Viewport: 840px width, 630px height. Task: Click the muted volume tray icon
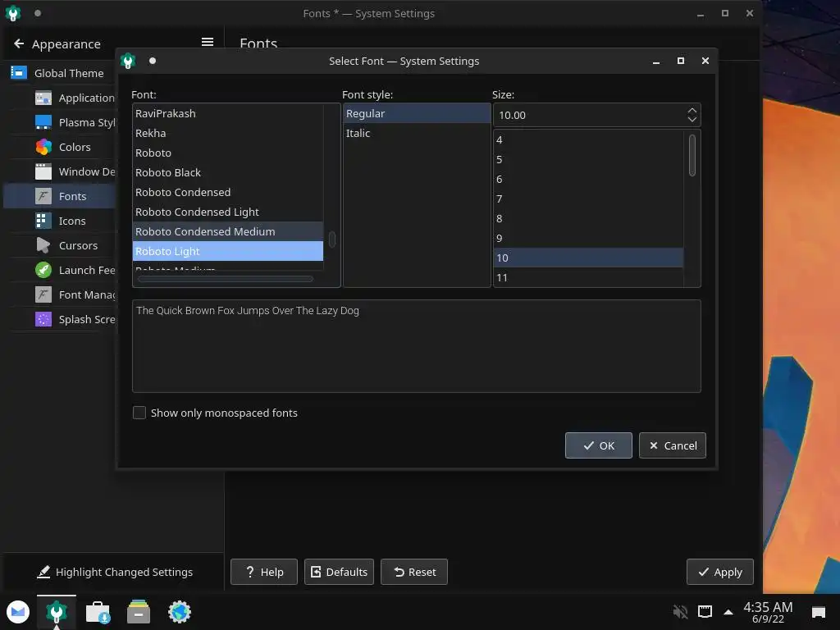click(x=680, y=611)
